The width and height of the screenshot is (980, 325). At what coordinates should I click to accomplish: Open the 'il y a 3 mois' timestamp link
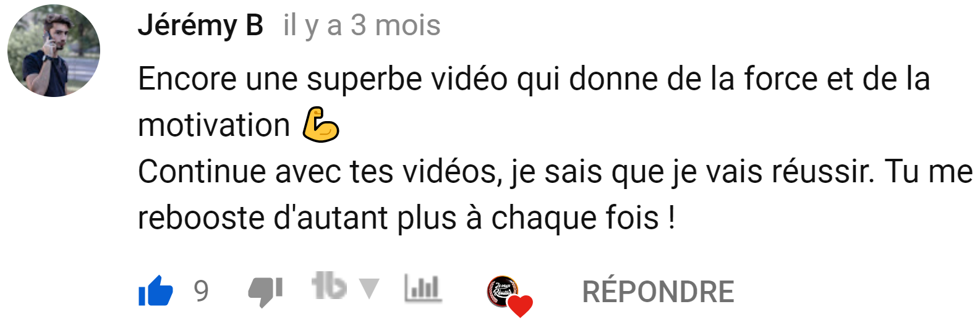[x=362, y=26]
